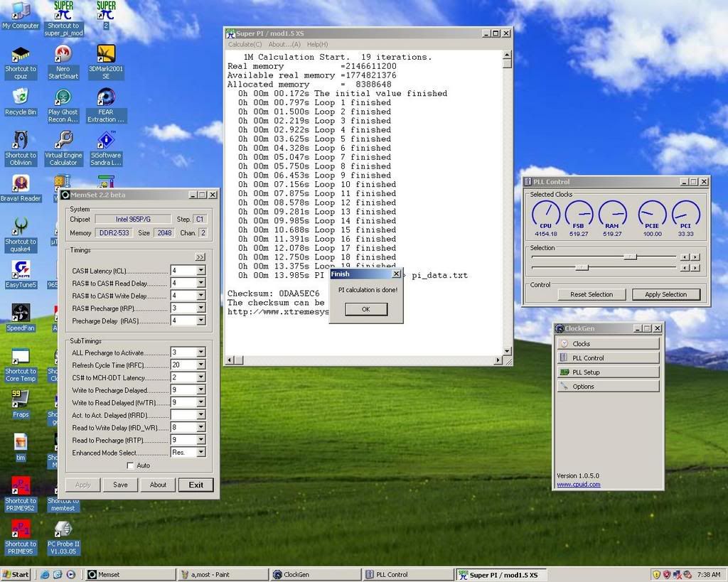Click the top Selection slider thumb in PLL Control
728x582 pixels.
pyautogui.click(x=630, y=257)
